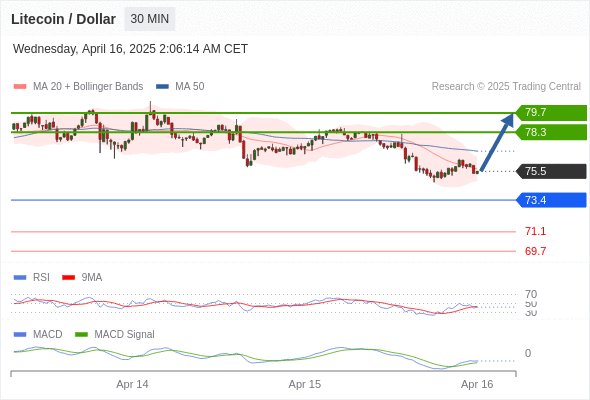Viewport: 590px width, 400px height.
Task: Click the Litecoin / Dollar title
Action: click(63, 19)
